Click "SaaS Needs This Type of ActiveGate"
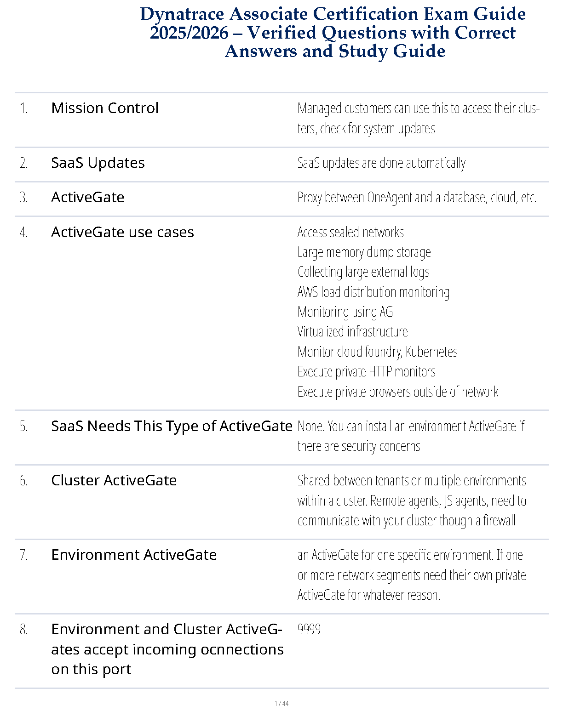The width and height of the screenshot is (563, 728). tap(172, 426)
